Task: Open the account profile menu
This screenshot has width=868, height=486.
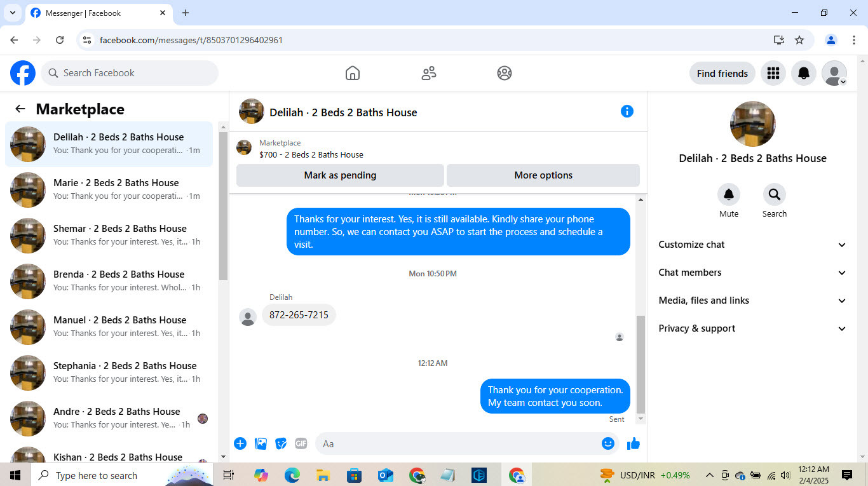Action: pos(834,73)
